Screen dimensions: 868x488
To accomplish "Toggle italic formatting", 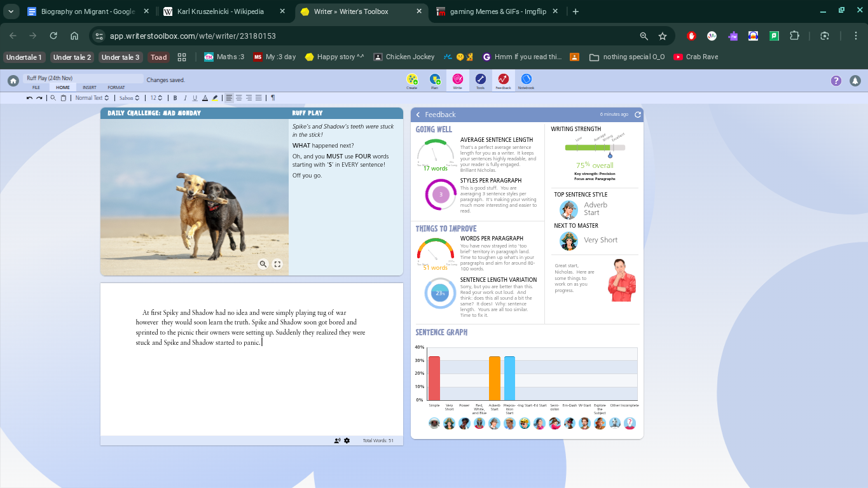I will [x=185, y=98].
